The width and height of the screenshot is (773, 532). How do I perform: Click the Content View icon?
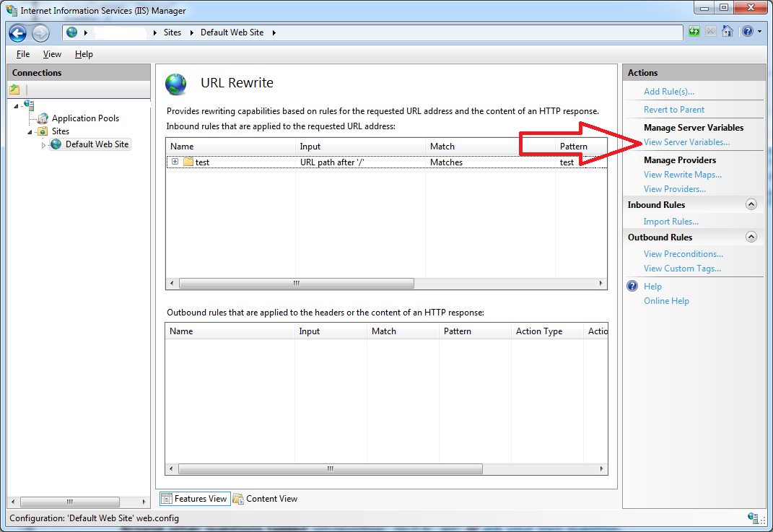click(x=238, y=499)
